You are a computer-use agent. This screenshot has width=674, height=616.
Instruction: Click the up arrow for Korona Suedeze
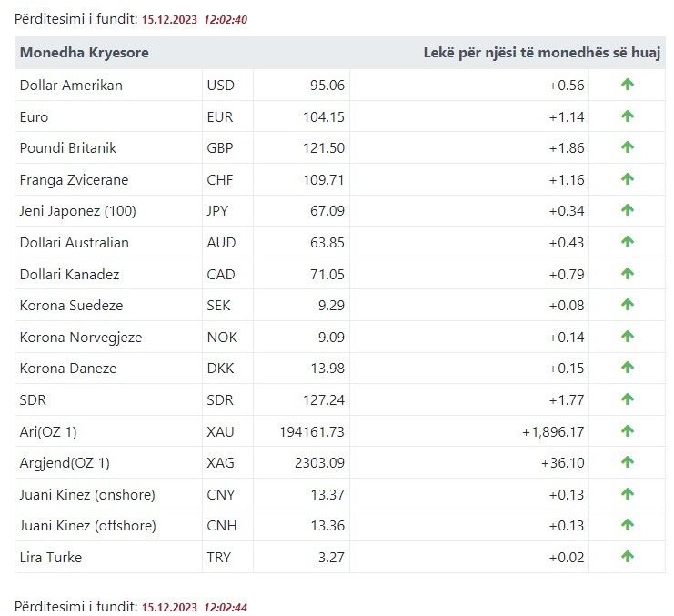coord(627,305)
